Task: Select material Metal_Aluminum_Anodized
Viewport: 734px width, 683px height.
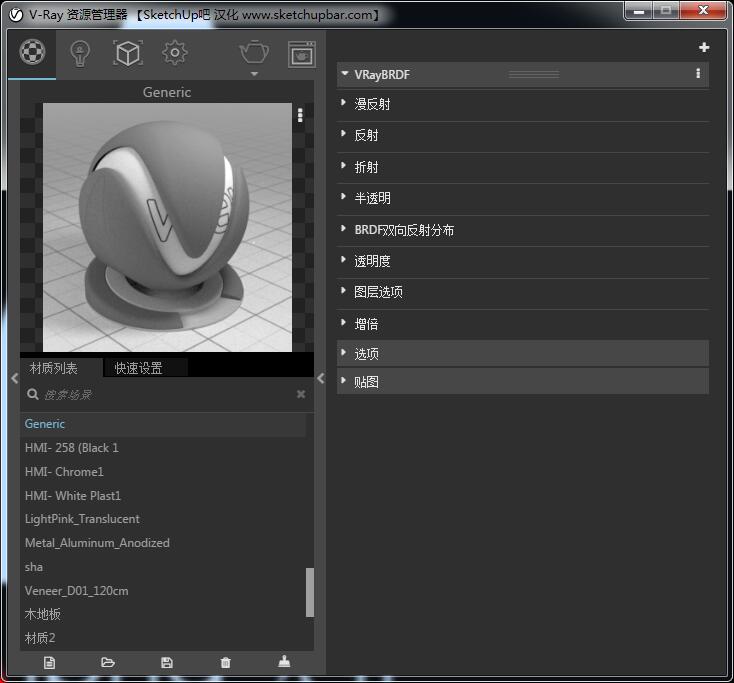Action: pyautogui.click(x=163, y=543)
